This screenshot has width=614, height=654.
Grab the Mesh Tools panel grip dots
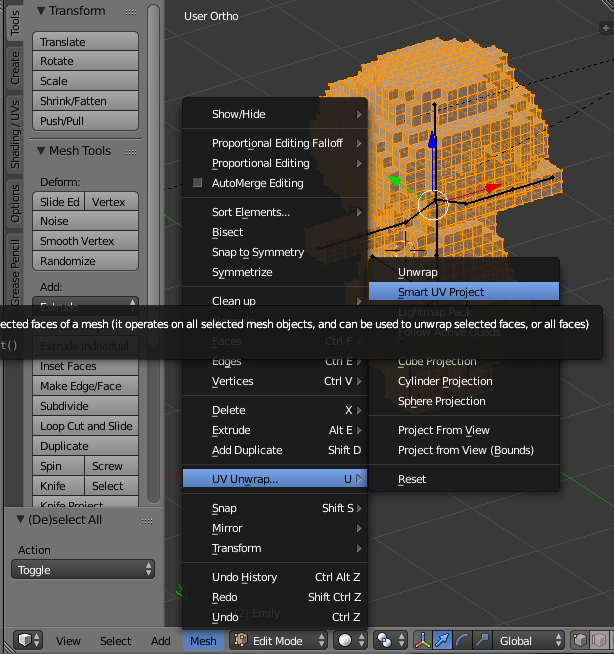tap(131, 152)
